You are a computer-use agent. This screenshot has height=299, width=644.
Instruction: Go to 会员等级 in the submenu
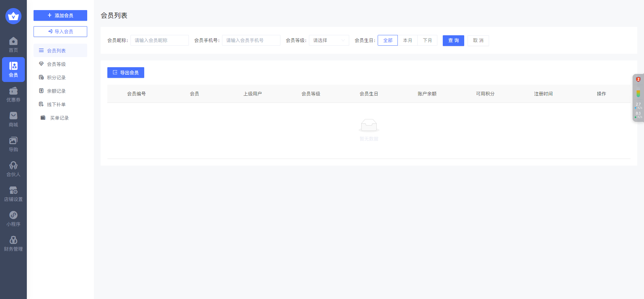[56, 64]
